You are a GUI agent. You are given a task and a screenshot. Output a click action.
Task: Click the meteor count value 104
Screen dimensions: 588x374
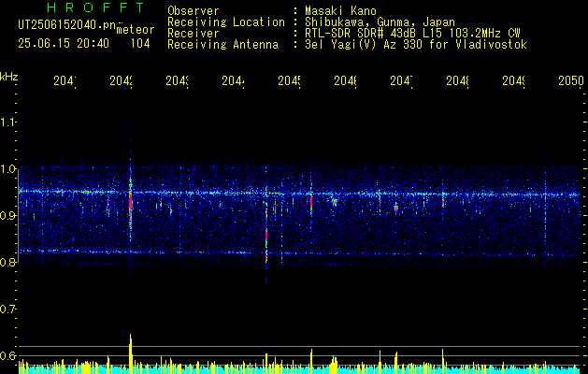click(140, 44)
